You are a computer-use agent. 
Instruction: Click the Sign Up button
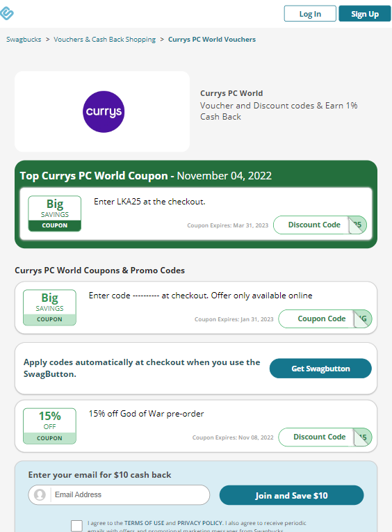tap(365, 14)
